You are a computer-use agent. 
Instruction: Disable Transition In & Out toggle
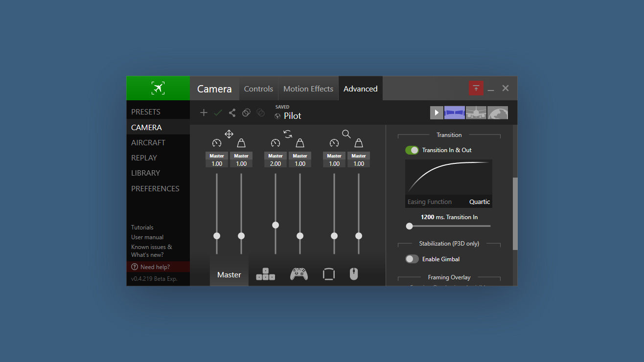point(412,150)
